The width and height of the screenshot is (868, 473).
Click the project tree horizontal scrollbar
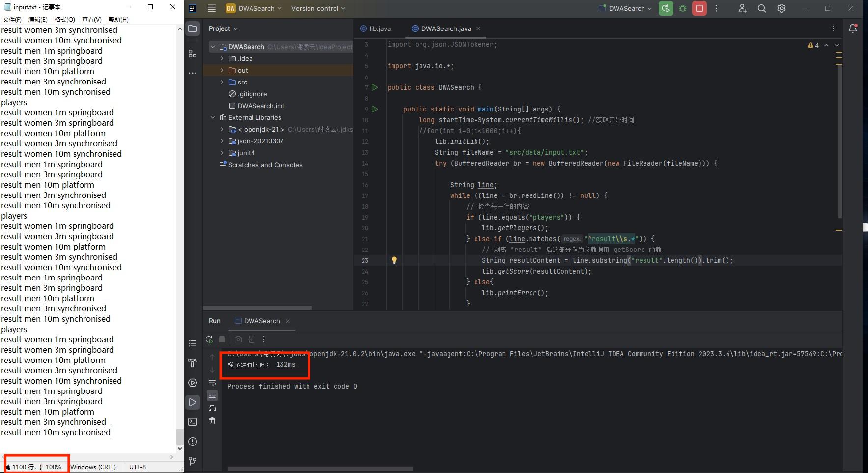tap(257, 308)
